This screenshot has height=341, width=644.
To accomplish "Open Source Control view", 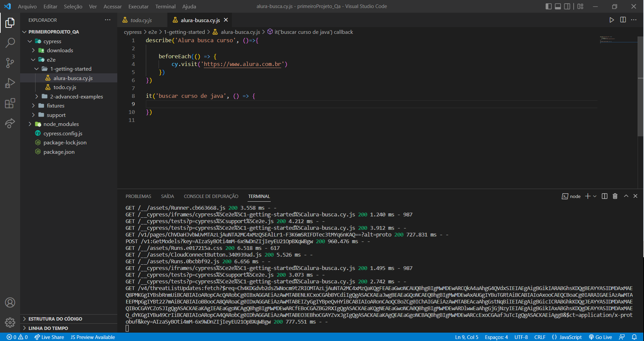I will coord(10,63).
